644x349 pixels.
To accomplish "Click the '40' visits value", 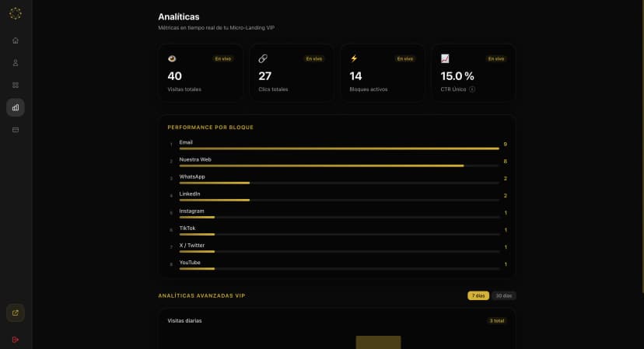I will tap(174, 76).
